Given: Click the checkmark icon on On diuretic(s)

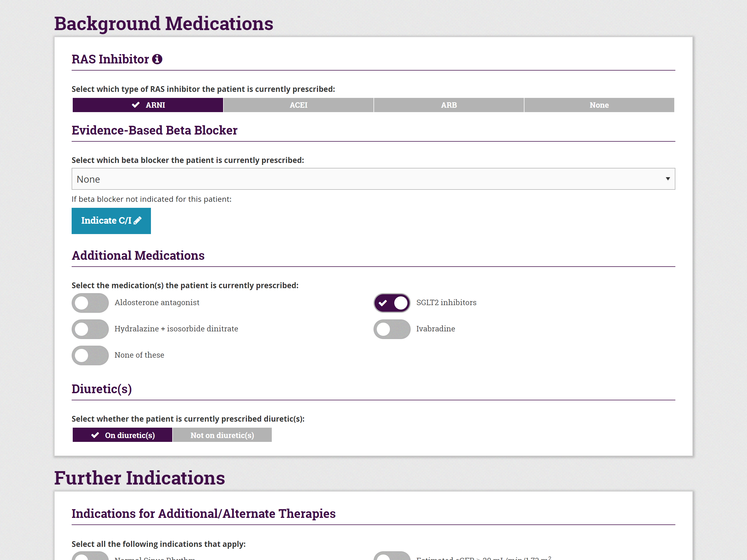Looking at the screenshot, I should coord(95,435).
